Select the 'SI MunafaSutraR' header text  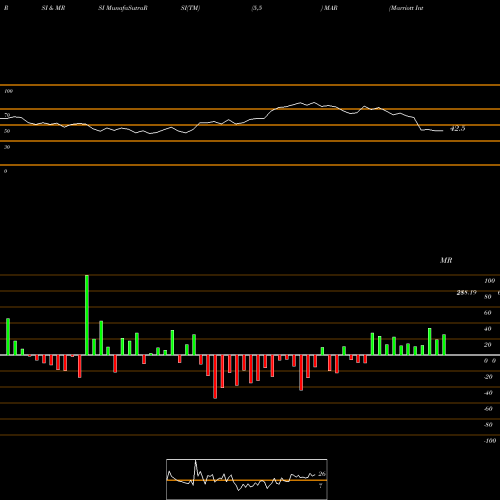click(x=123, y=8)
